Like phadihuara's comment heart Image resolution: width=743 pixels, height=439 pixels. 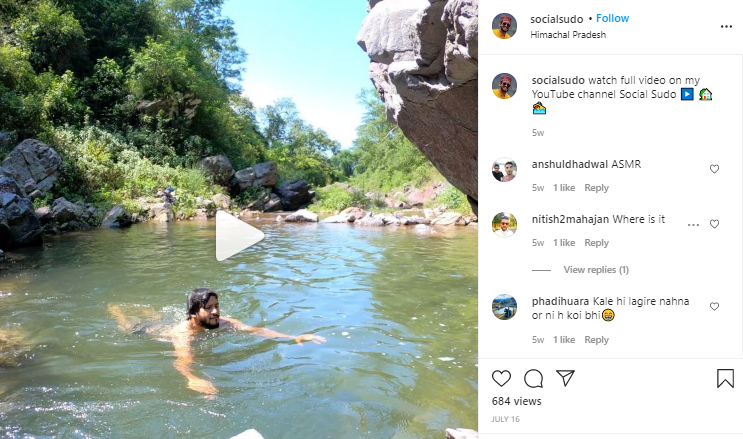(x=714, y=307)
